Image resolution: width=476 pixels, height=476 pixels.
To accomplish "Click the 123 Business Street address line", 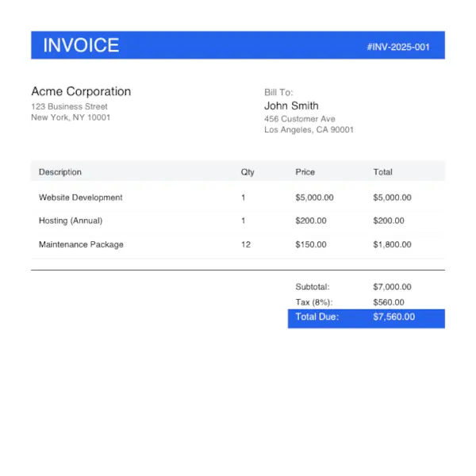I will pos(69,106).
